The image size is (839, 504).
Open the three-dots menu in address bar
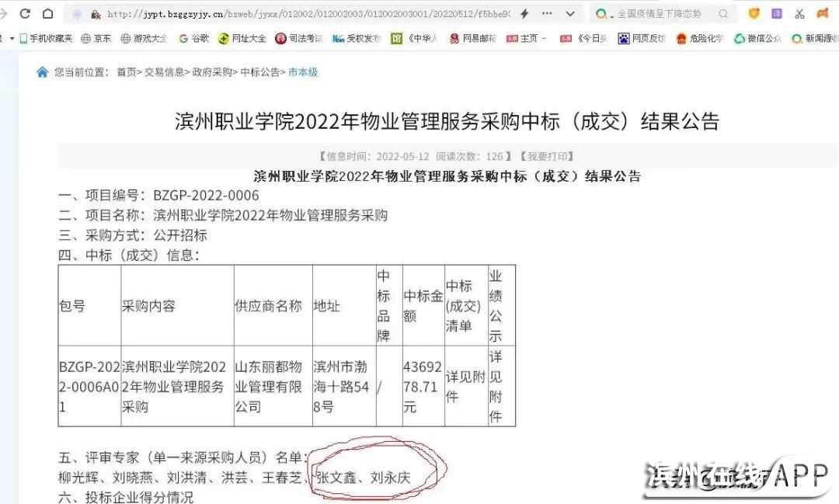(548, 14)
